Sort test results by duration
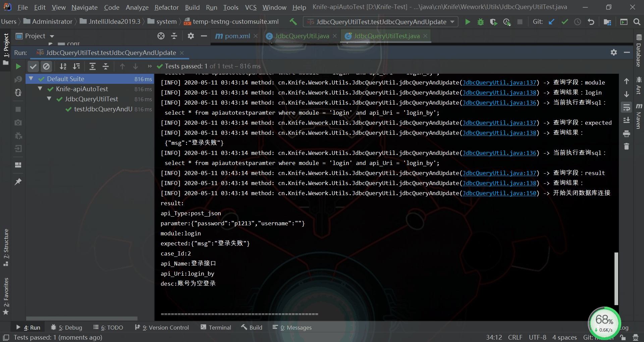This screenshot has width=644, height=342. pos(76,66)
